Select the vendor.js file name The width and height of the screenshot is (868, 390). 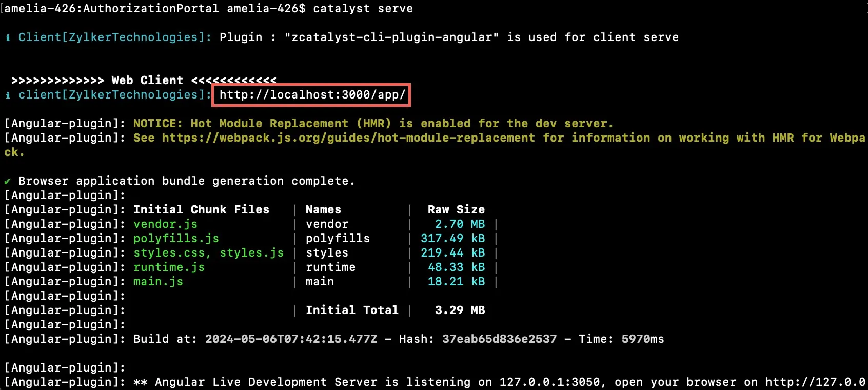coord(165,224)
